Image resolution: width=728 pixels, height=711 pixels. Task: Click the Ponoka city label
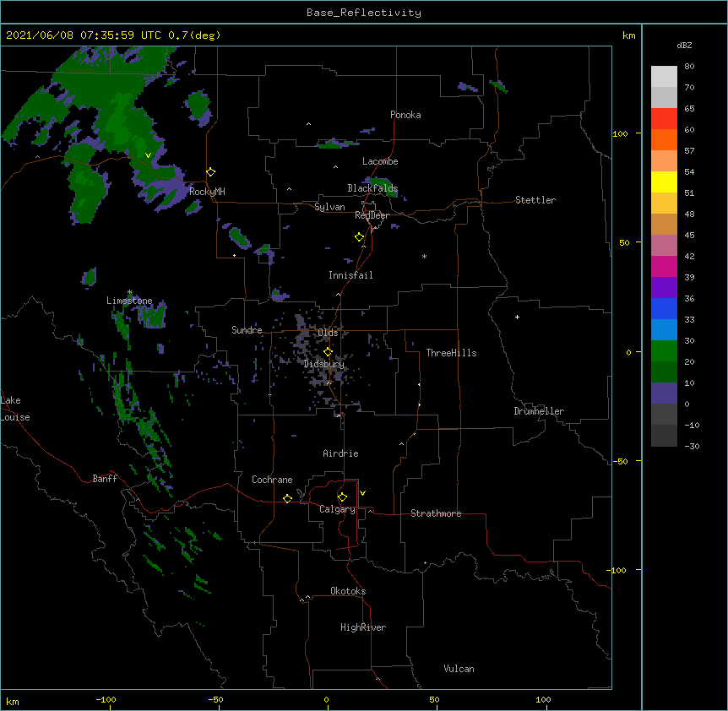point(405,115)
